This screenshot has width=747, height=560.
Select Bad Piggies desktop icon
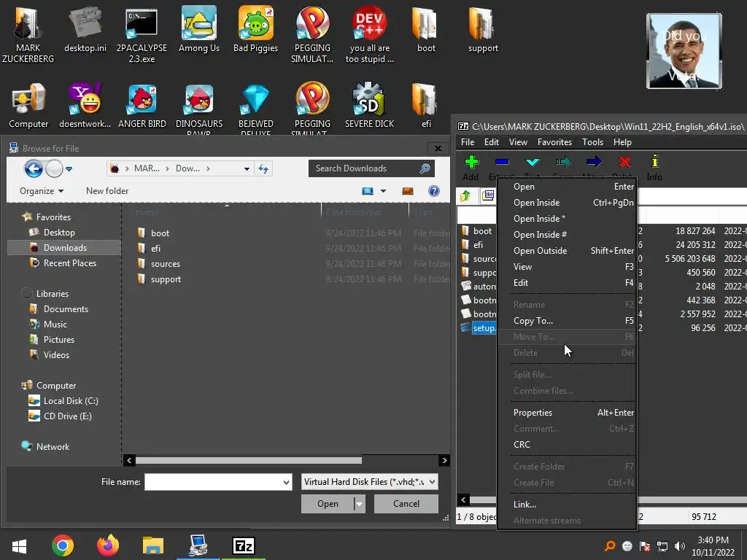coord(256,29)
